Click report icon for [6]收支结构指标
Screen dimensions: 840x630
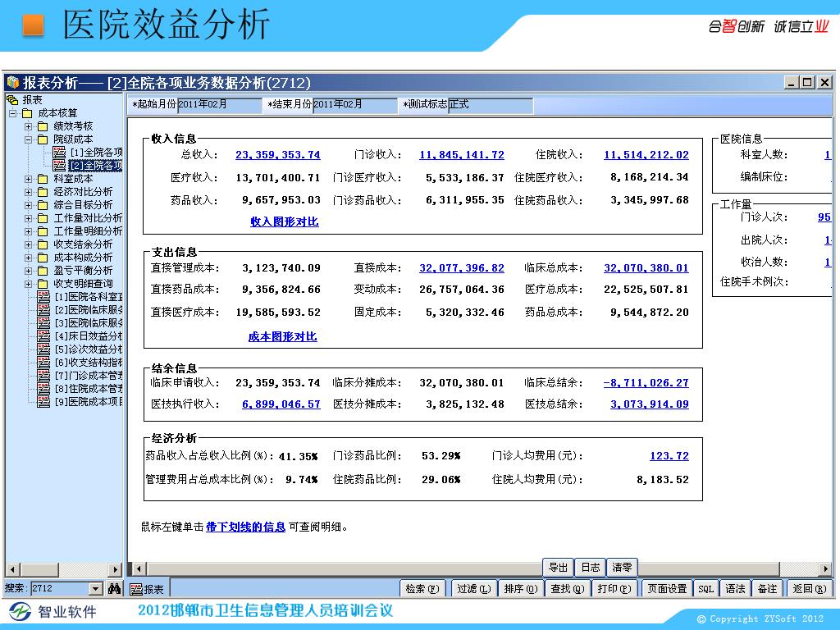pos(43,362)
